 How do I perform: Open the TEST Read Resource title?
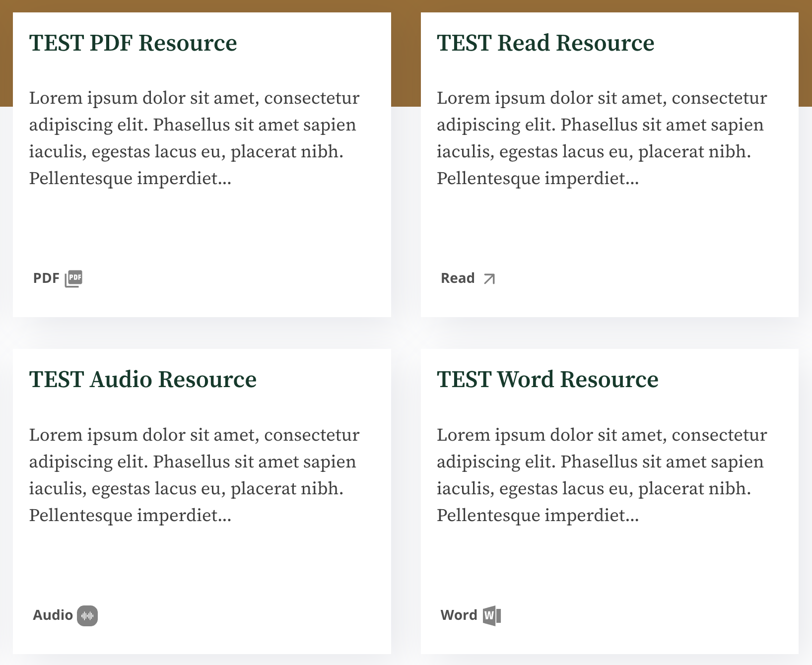click(545, 43)
